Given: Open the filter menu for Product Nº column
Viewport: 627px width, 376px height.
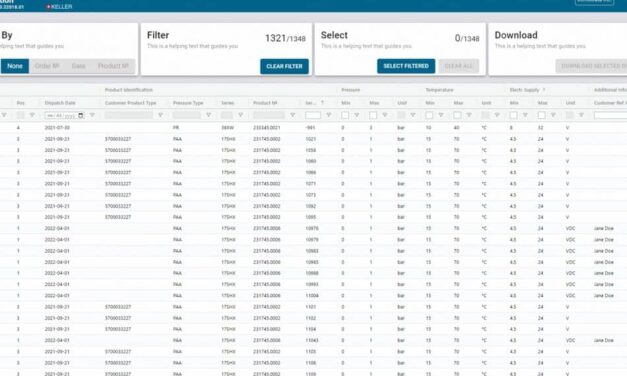Looking at the screenshot, I should [292, 115].
